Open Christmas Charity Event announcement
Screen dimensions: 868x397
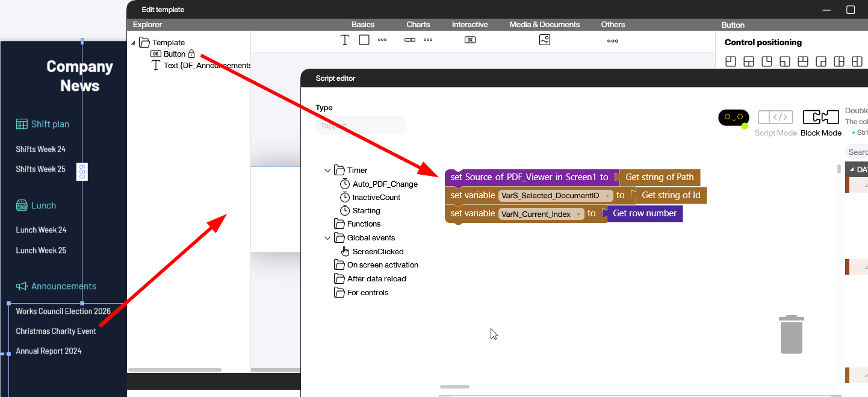[x=56, y=331]
